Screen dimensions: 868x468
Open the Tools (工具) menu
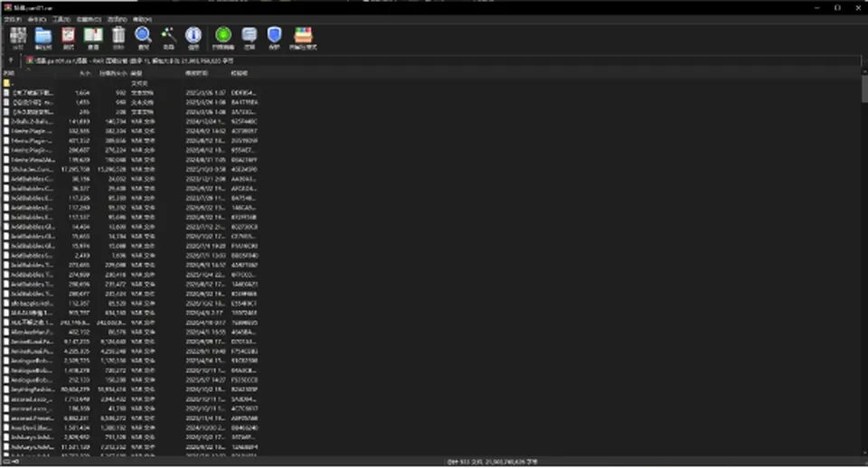[x=61, y=19]
